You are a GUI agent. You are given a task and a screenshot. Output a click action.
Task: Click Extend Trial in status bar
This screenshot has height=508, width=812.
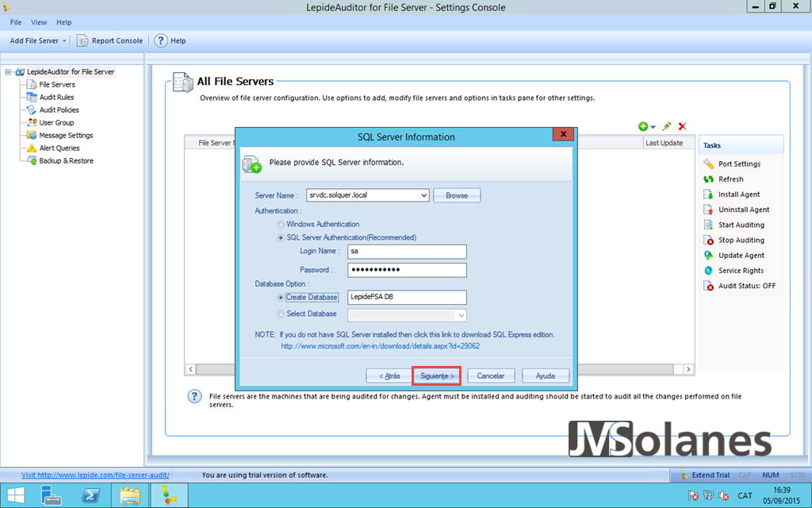(705, 475)
